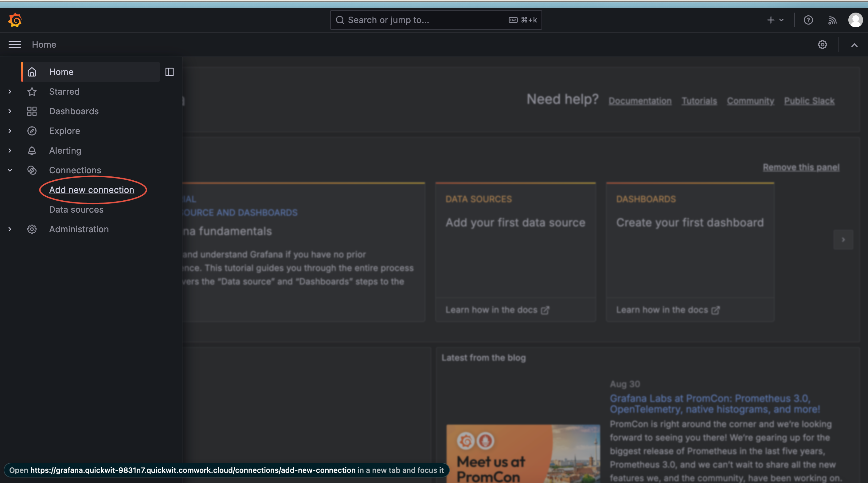Click the Alerting bell icon
The width and height of the screenshot is (868, 483).
pos(32,151)
